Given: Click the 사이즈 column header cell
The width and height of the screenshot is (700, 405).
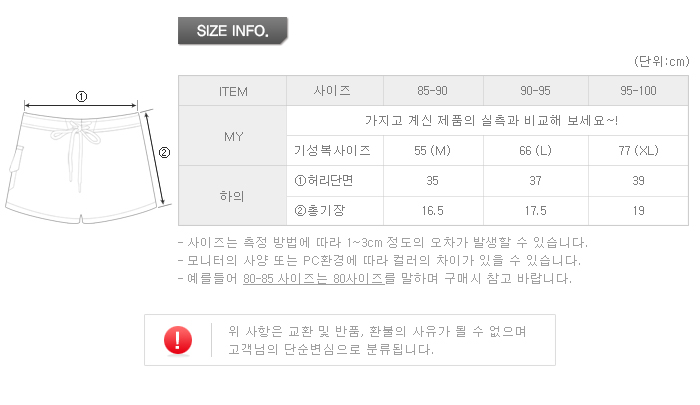Looking at the screenshot, I should [x=333, y=91].
